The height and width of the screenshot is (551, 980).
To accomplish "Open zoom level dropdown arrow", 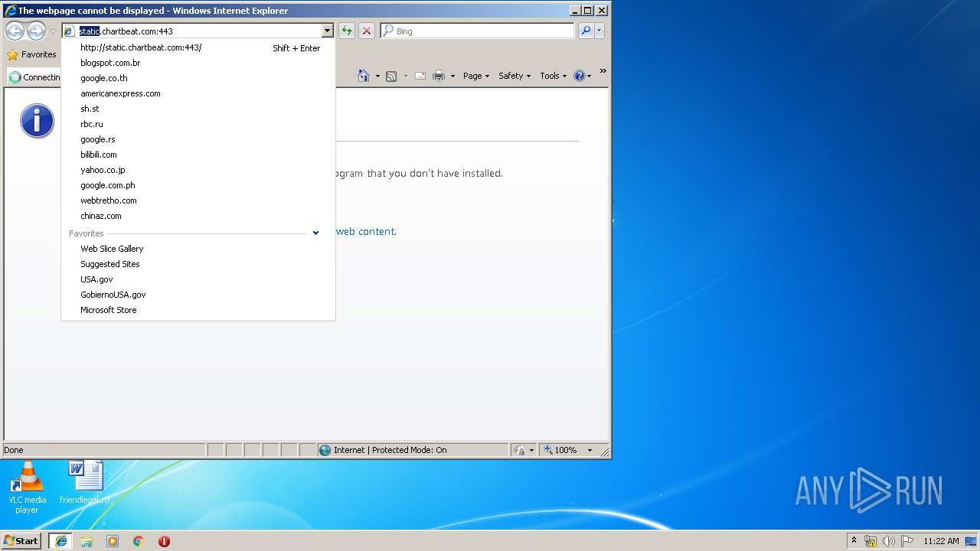I will [x=590, y=450].
